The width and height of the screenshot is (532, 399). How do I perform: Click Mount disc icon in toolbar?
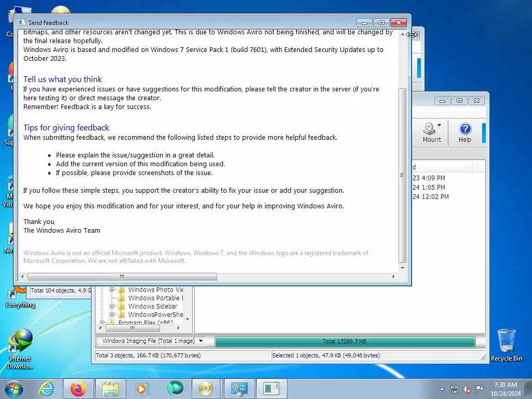click(429, 132)
